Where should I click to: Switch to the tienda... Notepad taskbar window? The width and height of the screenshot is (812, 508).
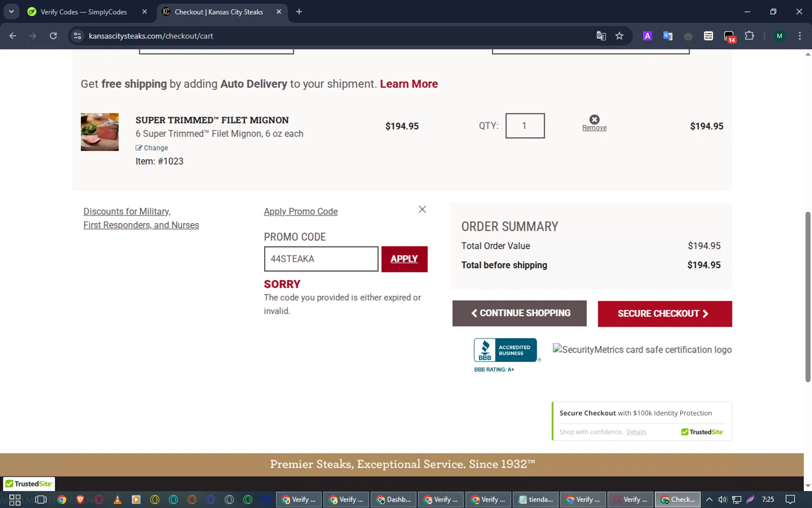[x=535, y=499]
